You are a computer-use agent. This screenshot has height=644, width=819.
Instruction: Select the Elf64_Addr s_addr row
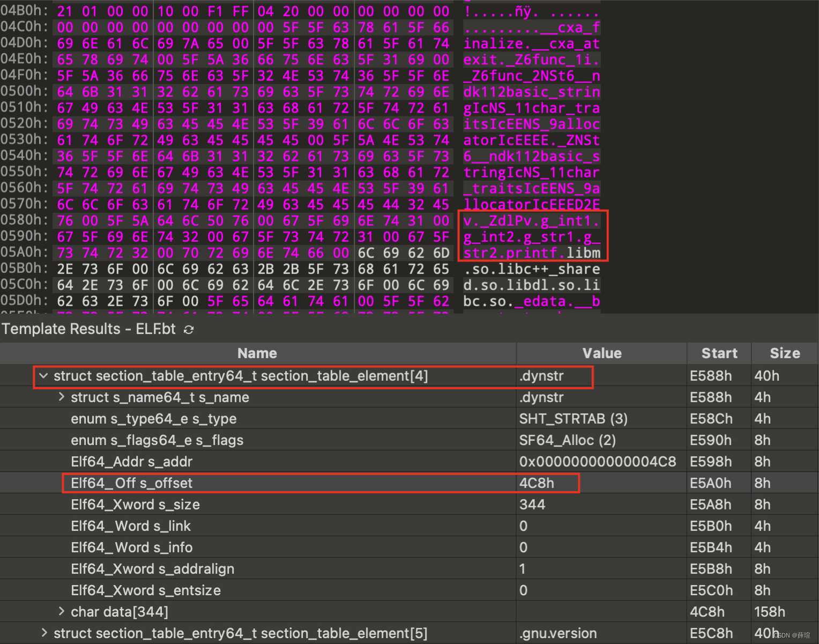point(409,462)
